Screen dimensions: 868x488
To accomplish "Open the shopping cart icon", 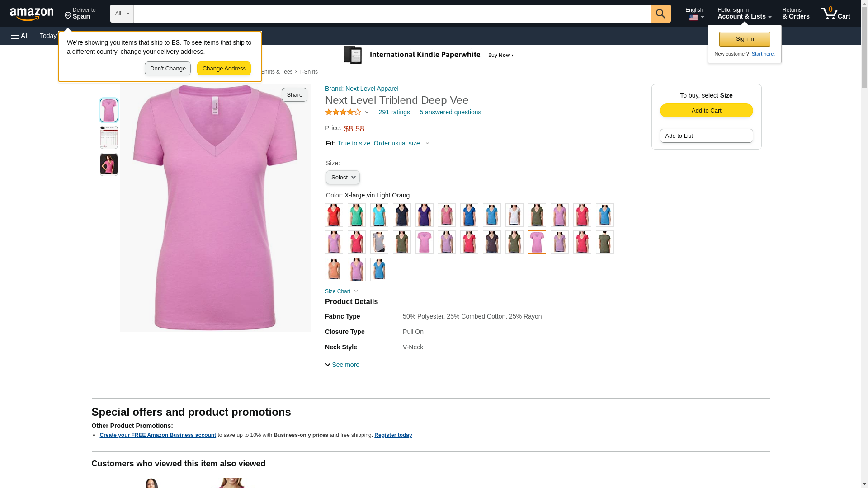I will [x=835, y=14].
